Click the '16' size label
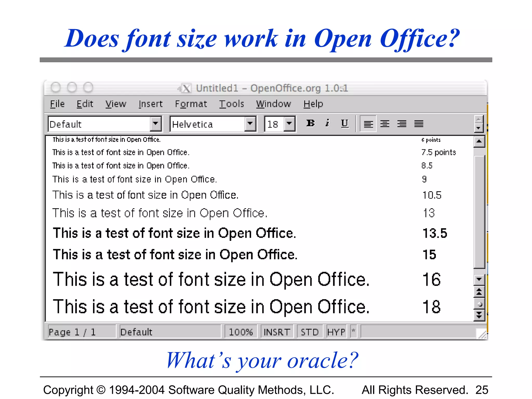The image size is (532, 399). pyautogui.click(x=431, y=280)
